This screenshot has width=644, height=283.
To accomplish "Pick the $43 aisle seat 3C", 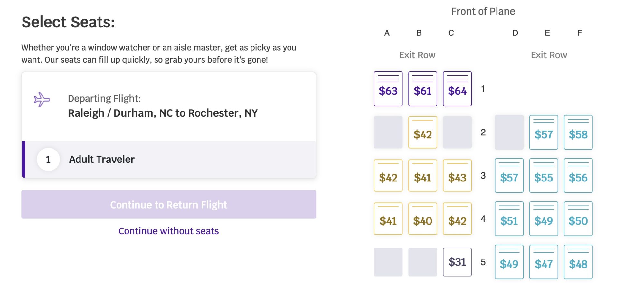I will click(x=457, y=175).
